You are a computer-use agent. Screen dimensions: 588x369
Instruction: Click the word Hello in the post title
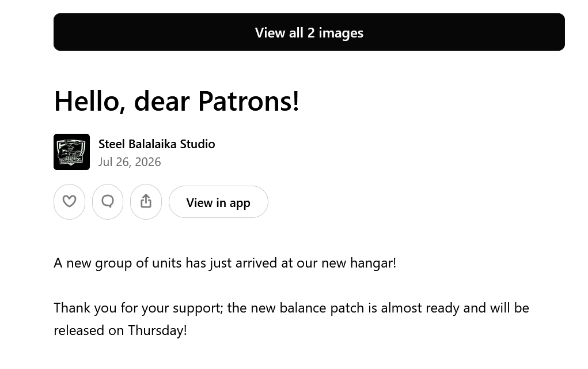(89, 101)
